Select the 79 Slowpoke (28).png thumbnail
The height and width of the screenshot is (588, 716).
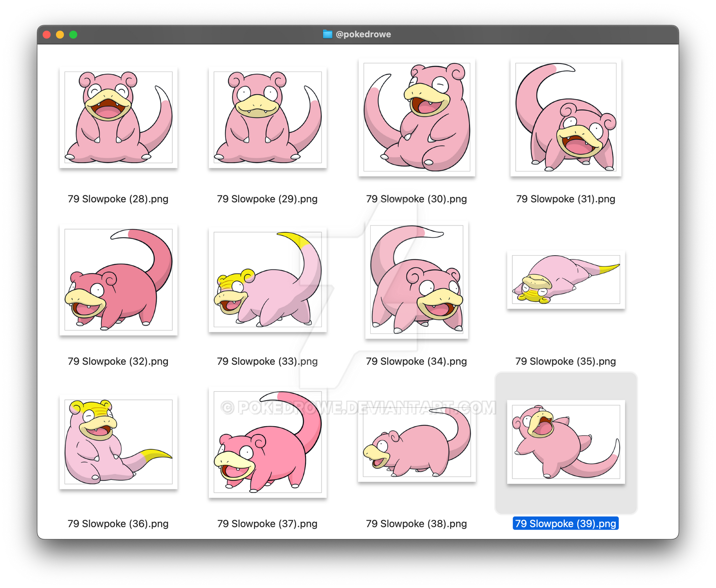click(x=119, y=117)
